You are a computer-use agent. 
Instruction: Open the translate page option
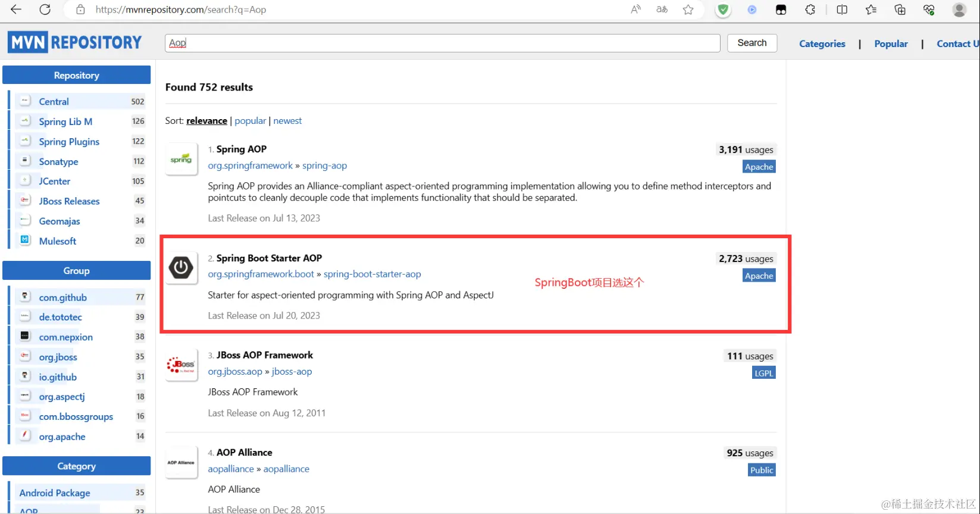click(x=662, y=10)
